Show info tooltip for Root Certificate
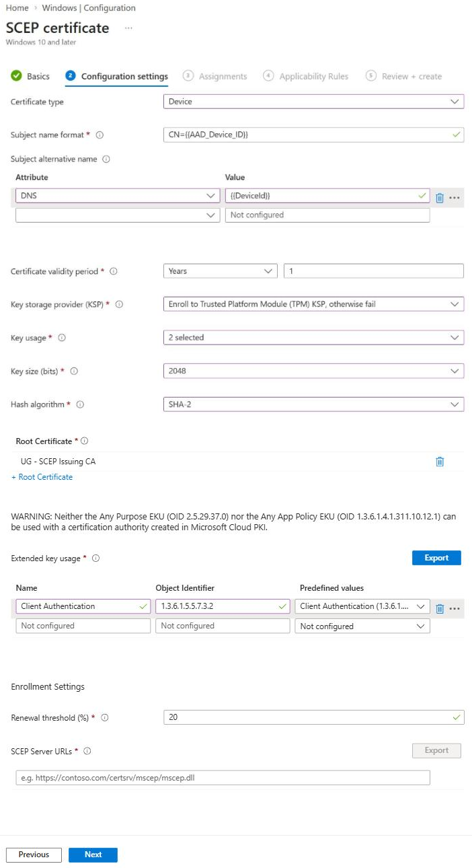Viewport: 472px width, 868px height. (x=85, y=441)
